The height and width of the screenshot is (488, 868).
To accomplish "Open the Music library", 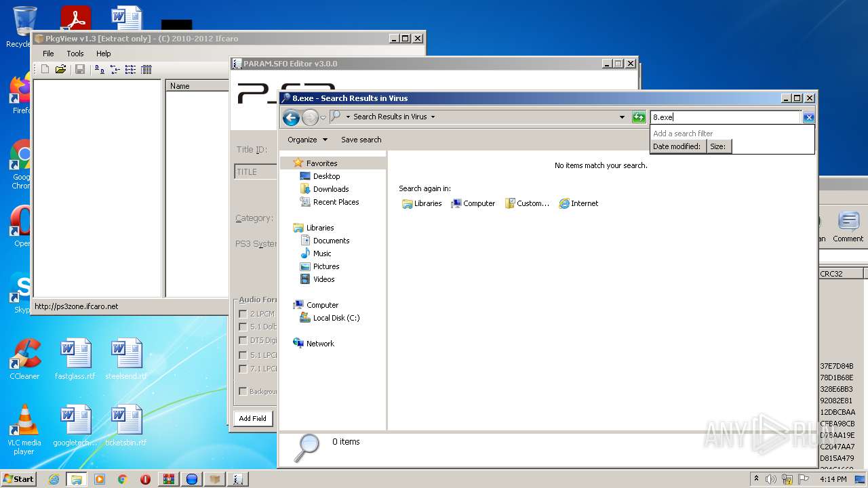I will (x=322, y=253).
